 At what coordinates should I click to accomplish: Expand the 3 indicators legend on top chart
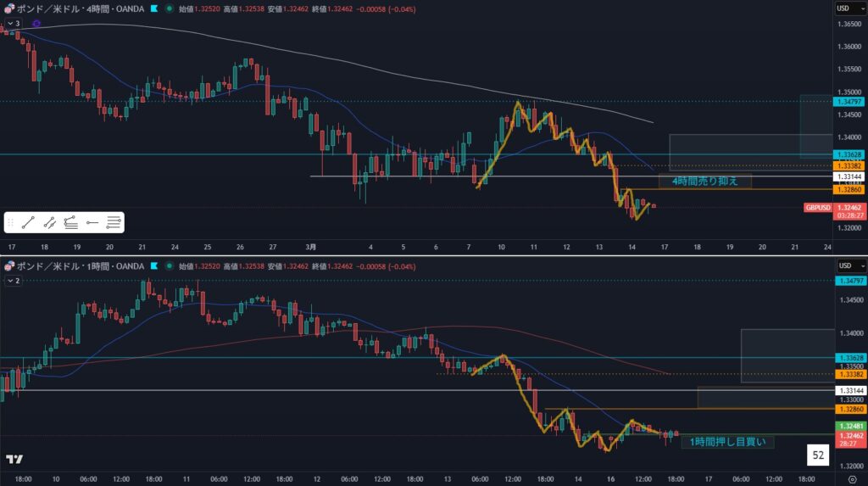(12, 24)
